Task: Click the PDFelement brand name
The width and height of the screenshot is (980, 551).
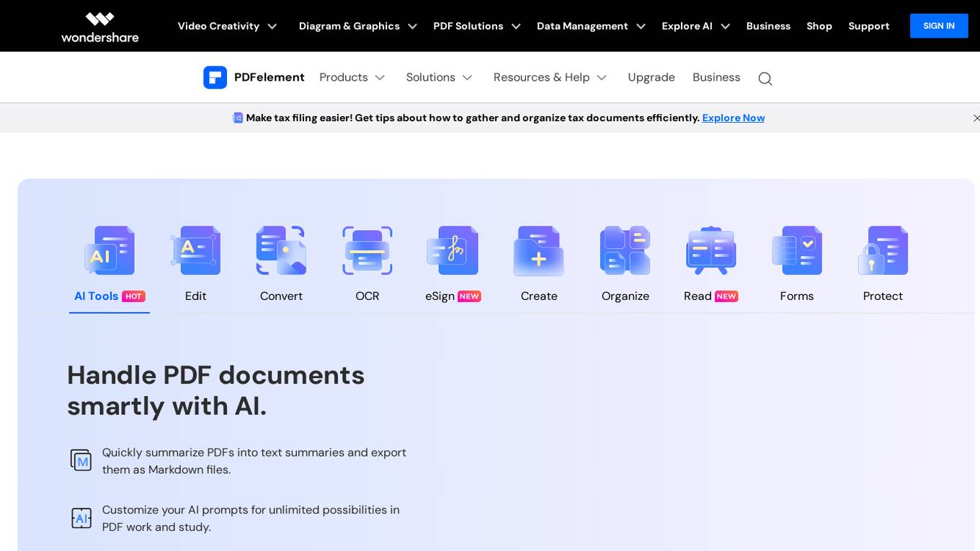Action: tap(269, 77)
